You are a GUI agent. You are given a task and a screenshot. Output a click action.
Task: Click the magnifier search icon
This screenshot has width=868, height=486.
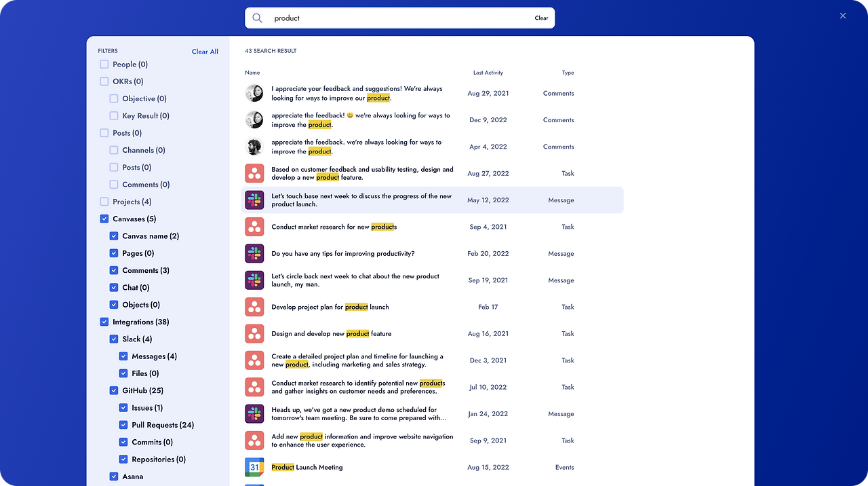click(257, 18)
